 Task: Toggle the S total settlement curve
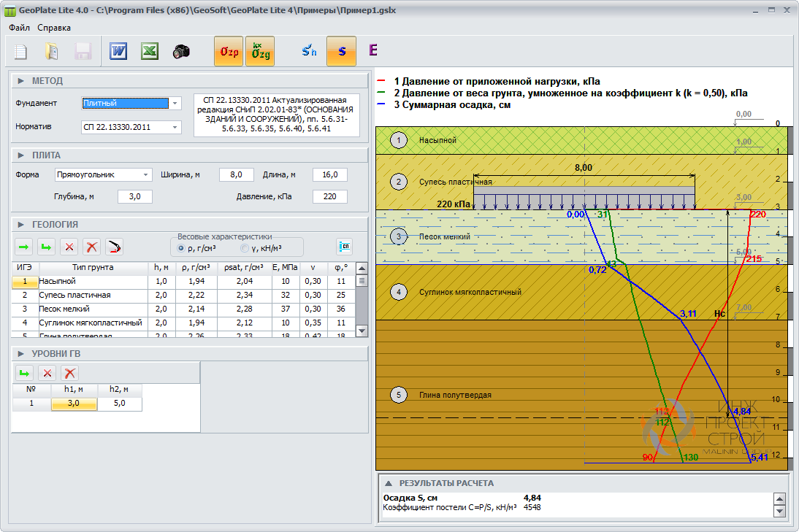[341, 51]
